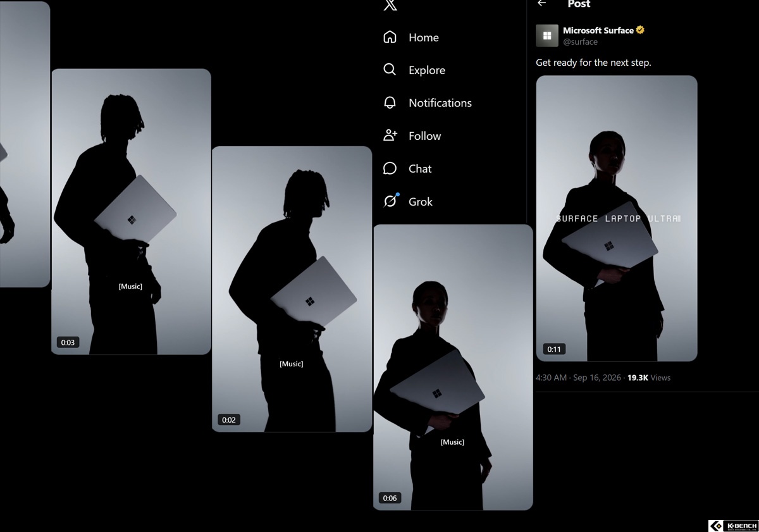Click the "Get ready for the next step." text
The height and width of the screenshot is (532, 759).
click(593, 63)
